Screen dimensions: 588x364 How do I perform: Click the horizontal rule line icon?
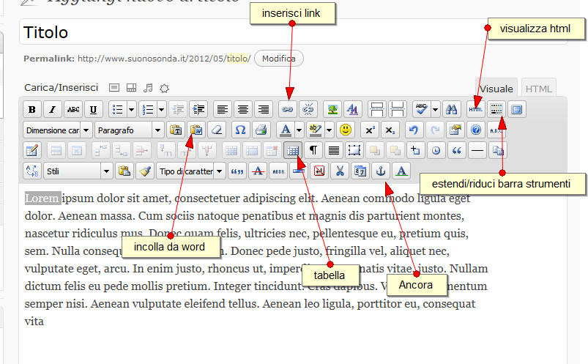477,151
